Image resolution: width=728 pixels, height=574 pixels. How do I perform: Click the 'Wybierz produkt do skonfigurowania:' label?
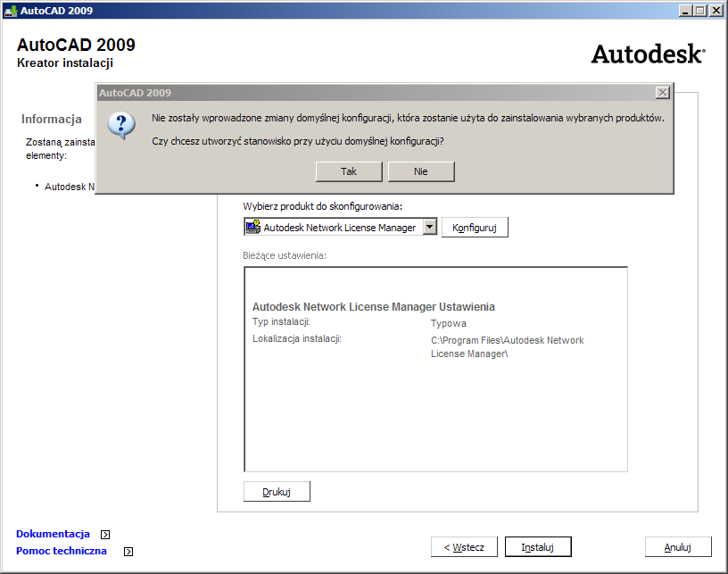pos(323,207)
